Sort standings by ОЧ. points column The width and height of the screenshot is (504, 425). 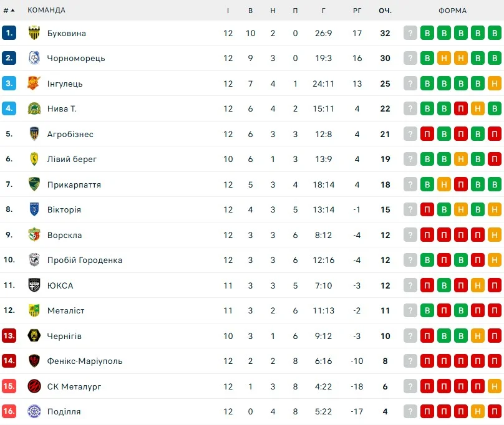click(385, 10)
